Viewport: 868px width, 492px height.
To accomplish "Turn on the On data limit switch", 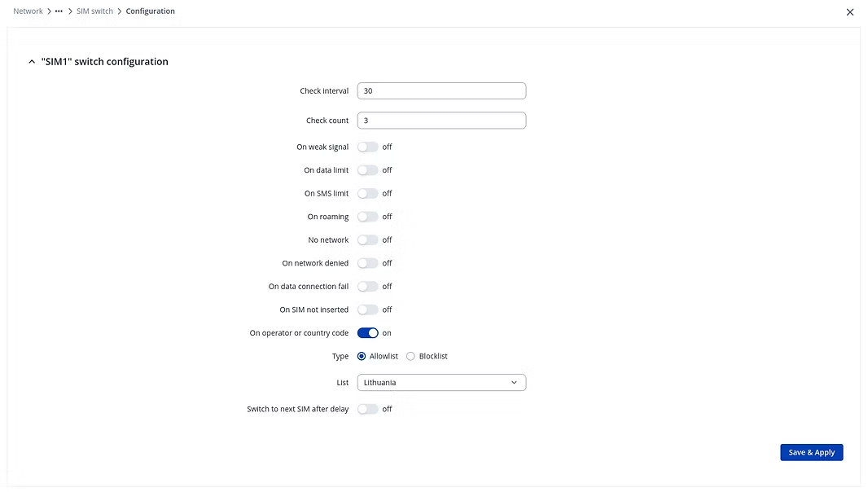I will tap(368, 170).
